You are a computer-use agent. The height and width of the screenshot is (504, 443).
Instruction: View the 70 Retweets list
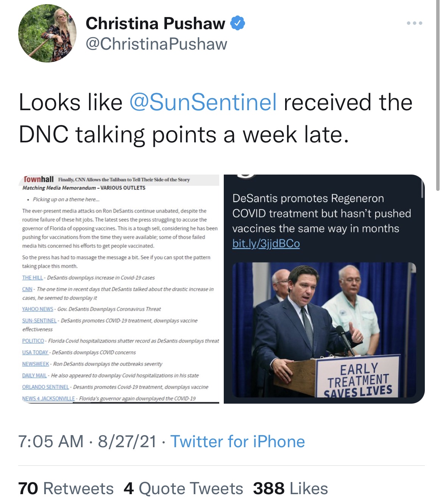point(66,488)
